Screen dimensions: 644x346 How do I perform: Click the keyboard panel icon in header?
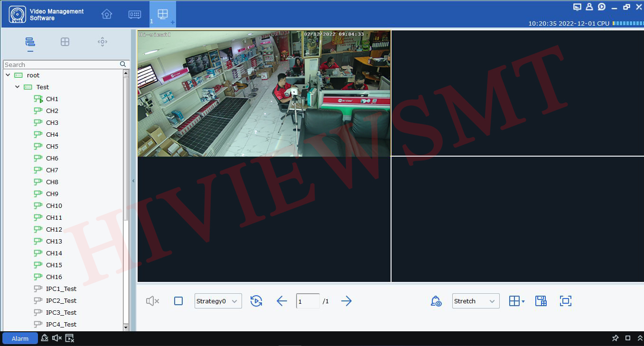click(x=135, y=14)
